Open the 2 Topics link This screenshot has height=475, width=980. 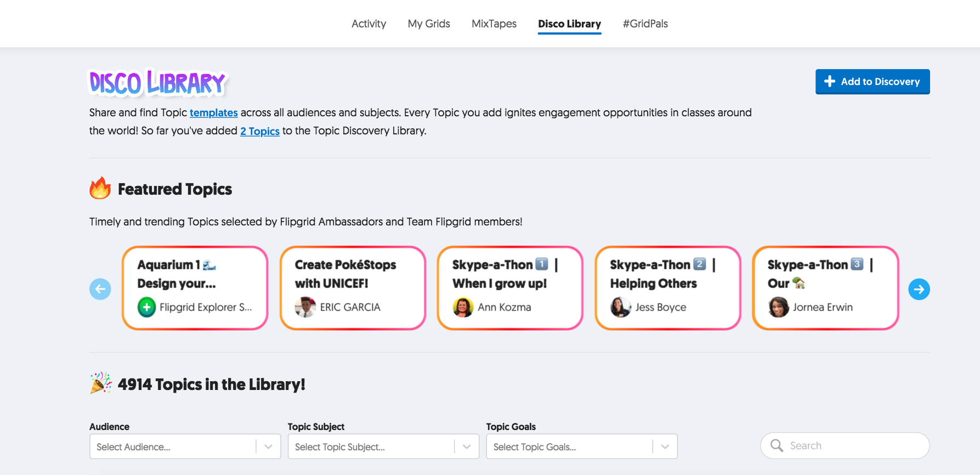(x=260, y=131)
